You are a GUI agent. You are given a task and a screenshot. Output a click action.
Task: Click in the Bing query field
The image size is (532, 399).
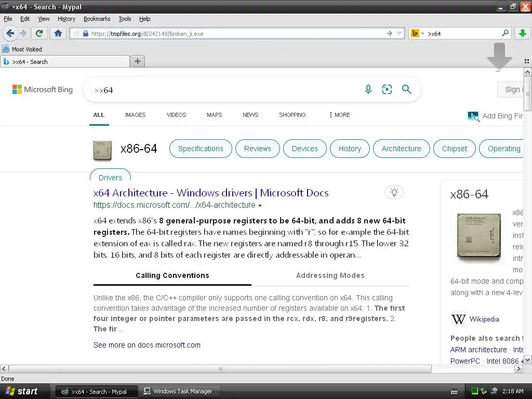point(224,90)
